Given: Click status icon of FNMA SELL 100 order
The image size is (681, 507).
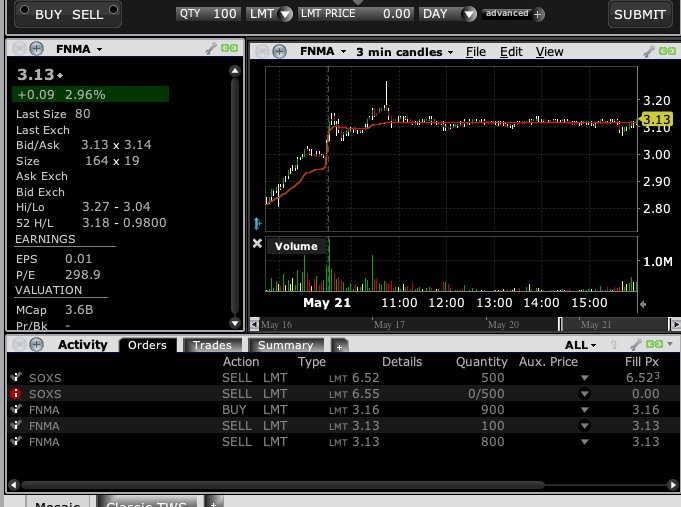Looking at the screenshot, I should 16,425.
